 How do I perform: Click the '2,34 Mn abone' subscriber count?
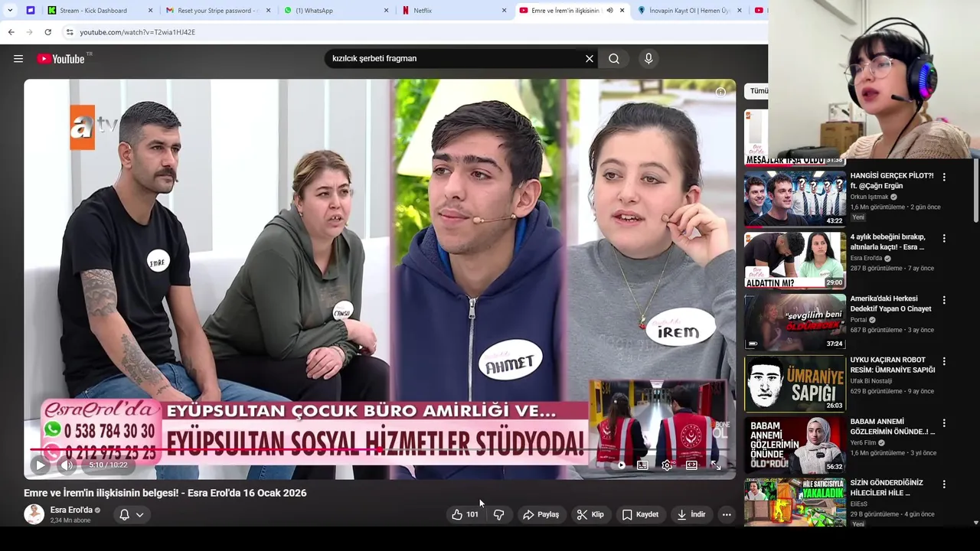point(70,520)
